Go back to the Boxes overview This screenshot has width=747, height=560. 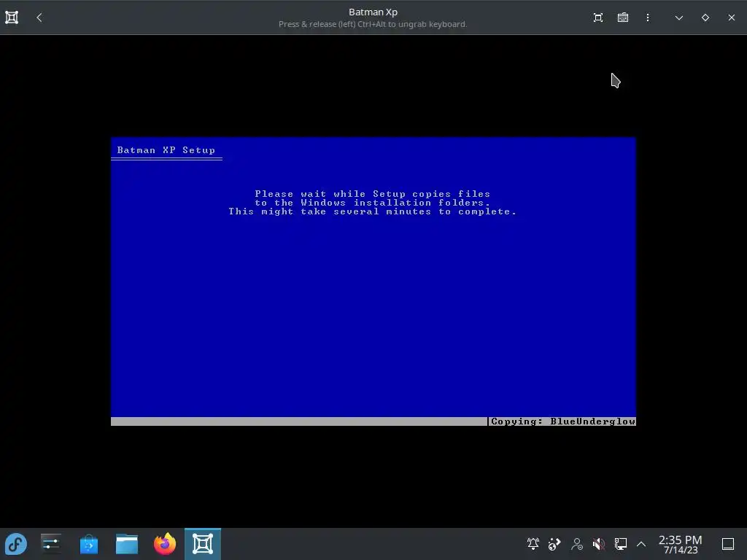pyautogui.click(x=39, y=17)
